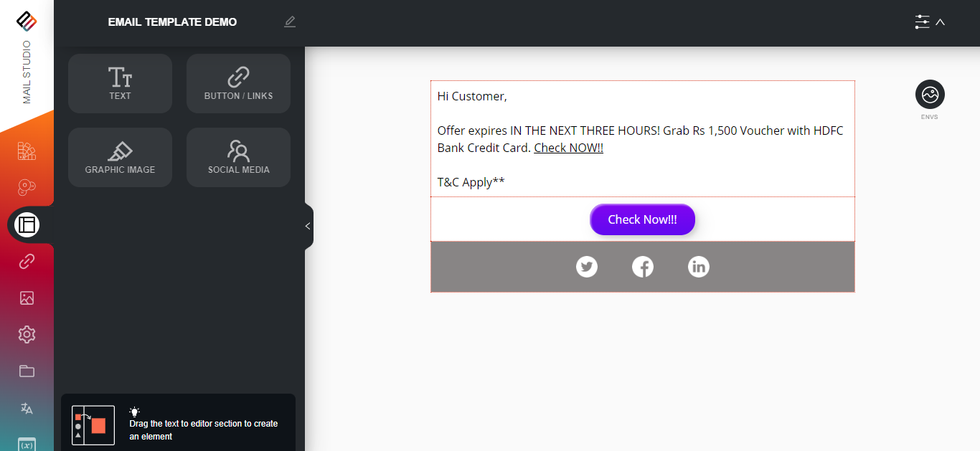Viewport: 980px width, 451px height.
Task: Select the Button / Links element tile
Action: (238, 83)
